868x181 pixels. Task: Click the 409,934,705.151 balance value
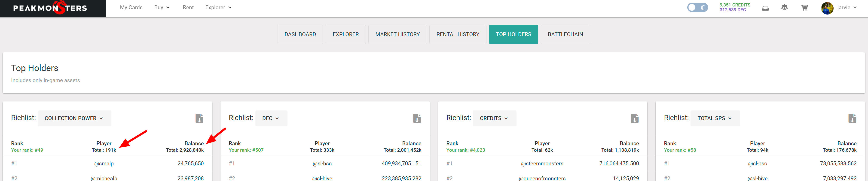point(401,163)
